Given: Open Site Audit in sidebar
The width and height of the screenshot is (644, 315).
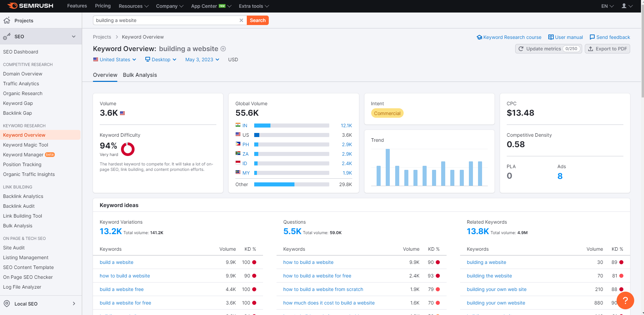Looking at the screenshot, I should pos(14,248).
